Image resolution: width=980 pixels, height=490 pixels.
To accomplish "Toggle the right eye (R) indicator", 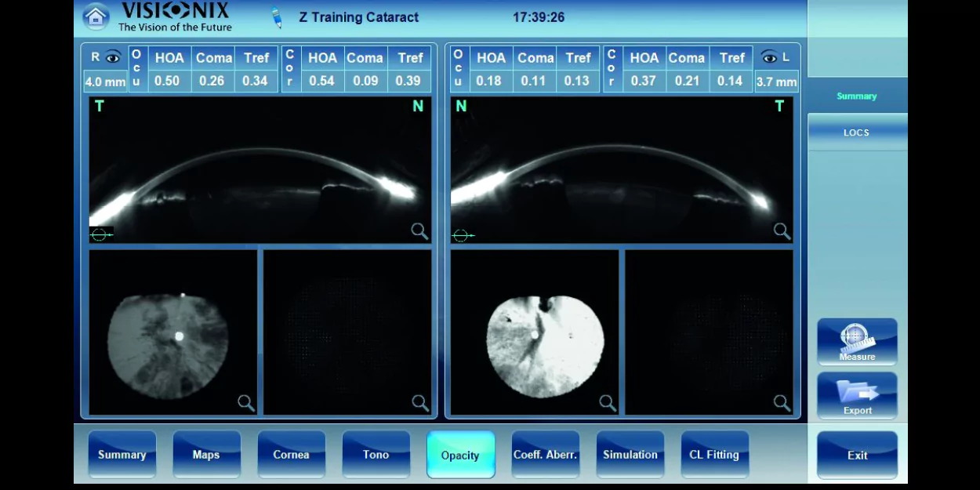I will 105,57.
